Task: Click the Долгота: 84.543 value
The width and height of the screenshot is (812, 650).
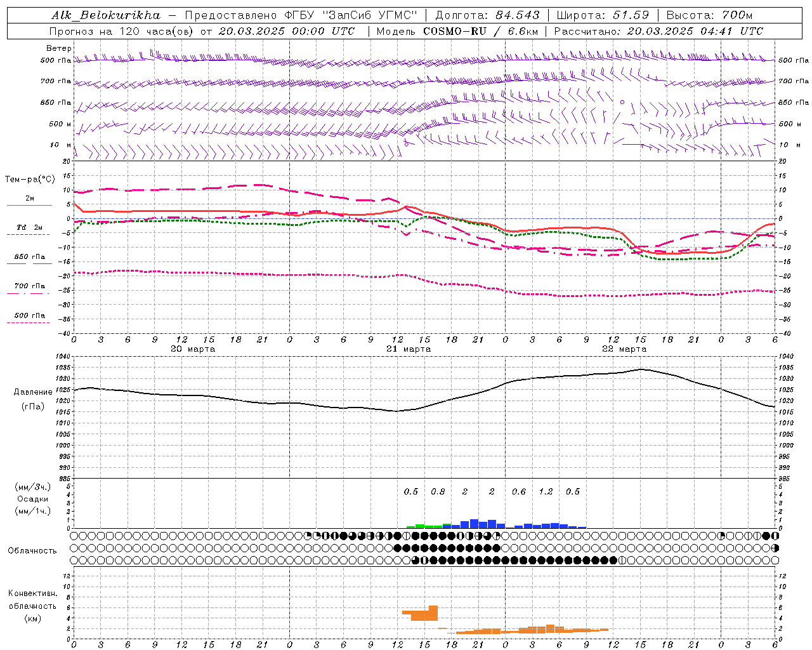Action: 487,15
